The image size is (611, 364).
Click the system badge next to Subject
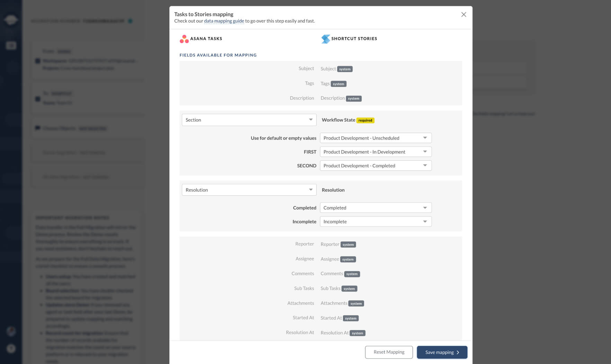[345, 69]
